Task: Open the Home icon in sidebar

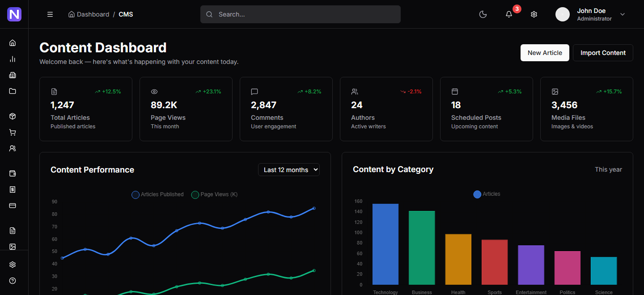Action: pos(13,43)
